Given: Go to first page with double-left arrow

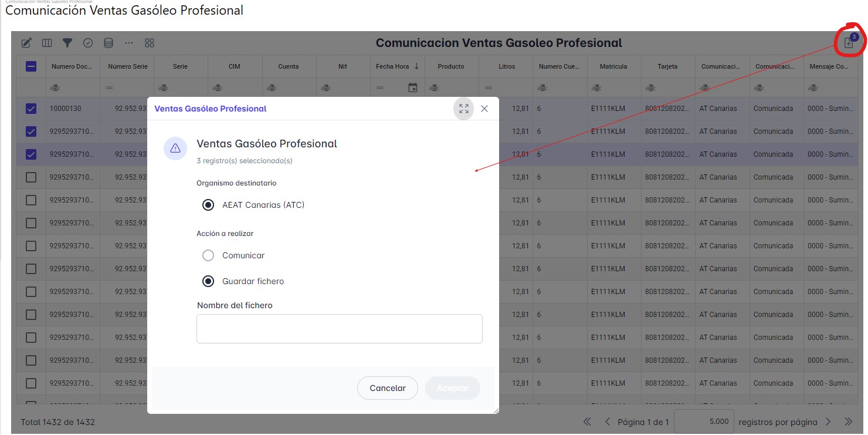Looking at the screenshot, I should coord(587,421).
